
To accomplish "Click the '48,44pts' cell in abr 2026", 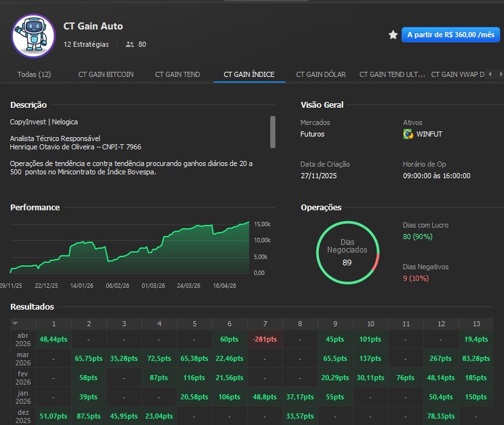I will (x=53, y=339).
